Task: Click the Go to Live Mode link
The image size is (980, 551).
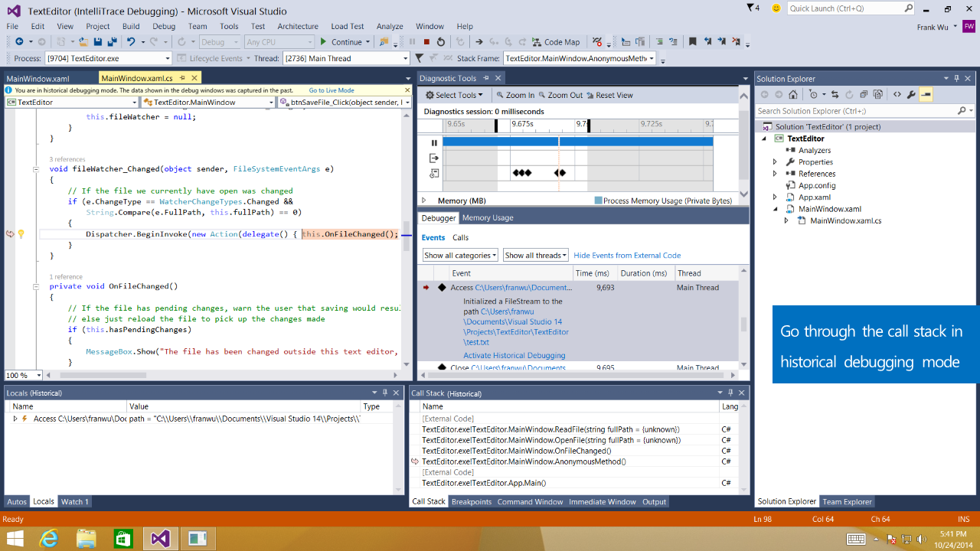Action: click(x=332, y=90)
